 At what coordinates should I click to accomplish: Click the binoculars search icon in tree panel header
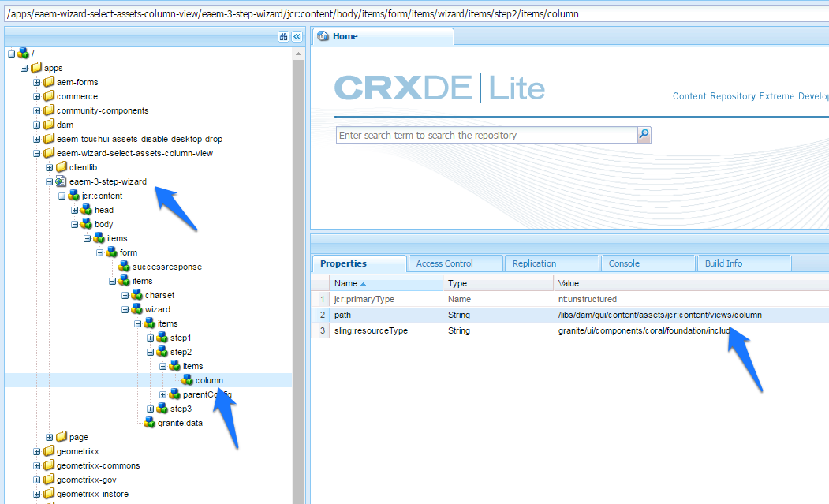pos(283,36)
